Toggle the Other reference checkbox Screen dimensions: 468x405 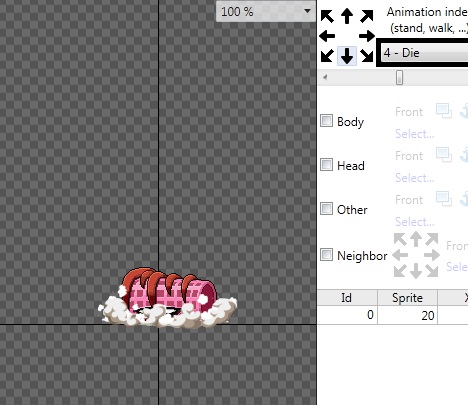(326, 209)
